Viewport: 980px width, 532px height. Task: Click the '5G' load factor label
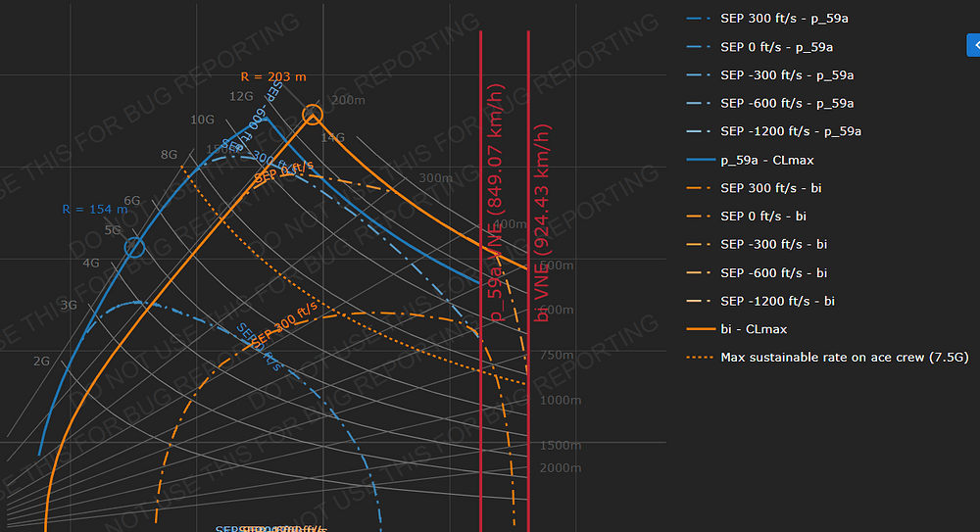coord(113,230)
